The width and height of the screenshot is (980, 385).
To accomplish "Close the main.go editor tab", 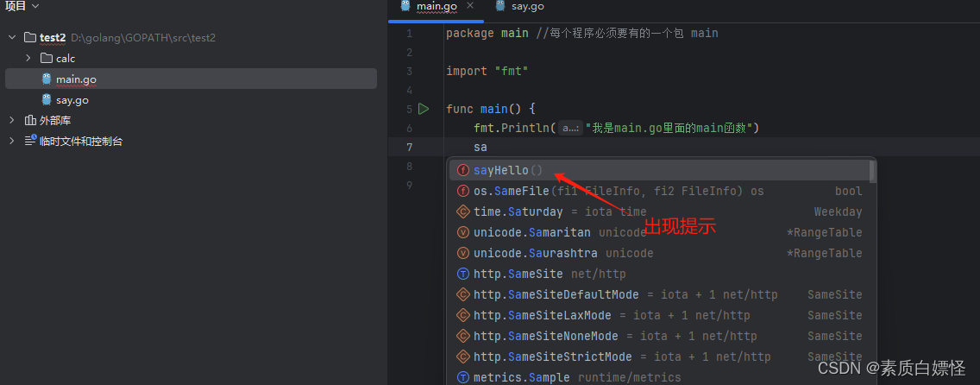I will click(x=470, y=6).
